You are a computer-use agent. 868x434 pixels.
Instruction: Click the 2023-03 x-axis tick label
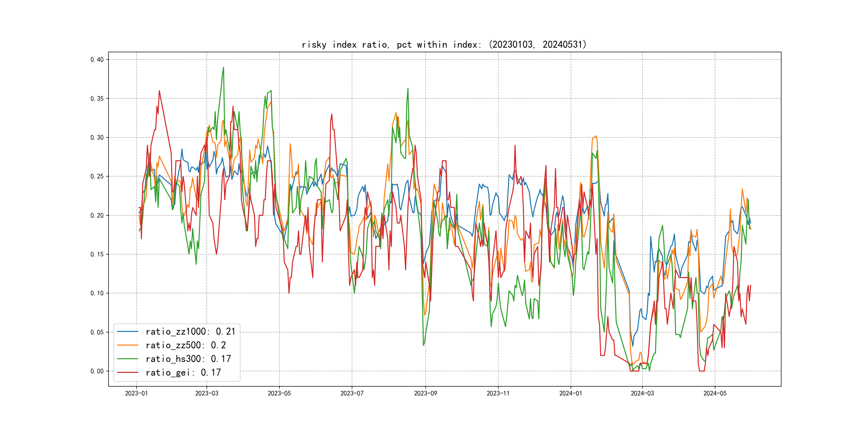click(x=207, y=393)
